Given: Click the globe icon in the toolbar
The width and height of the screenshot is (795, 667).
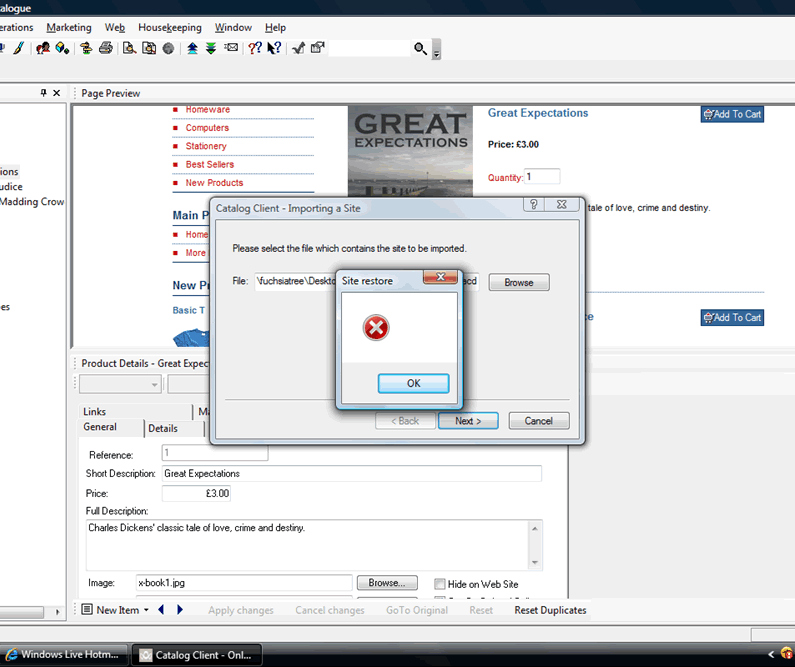Looking at the screenshot, I should [x=168, y=48].
